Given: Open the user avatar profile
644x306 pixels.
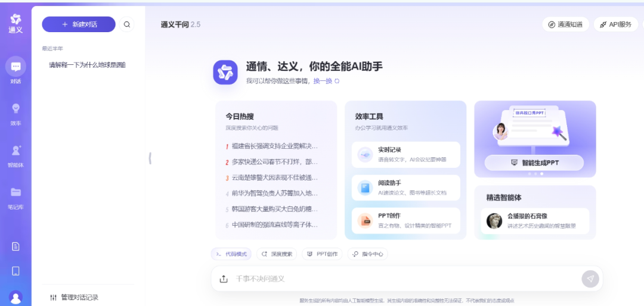Looking at the screenshot, I should point(16,297).
